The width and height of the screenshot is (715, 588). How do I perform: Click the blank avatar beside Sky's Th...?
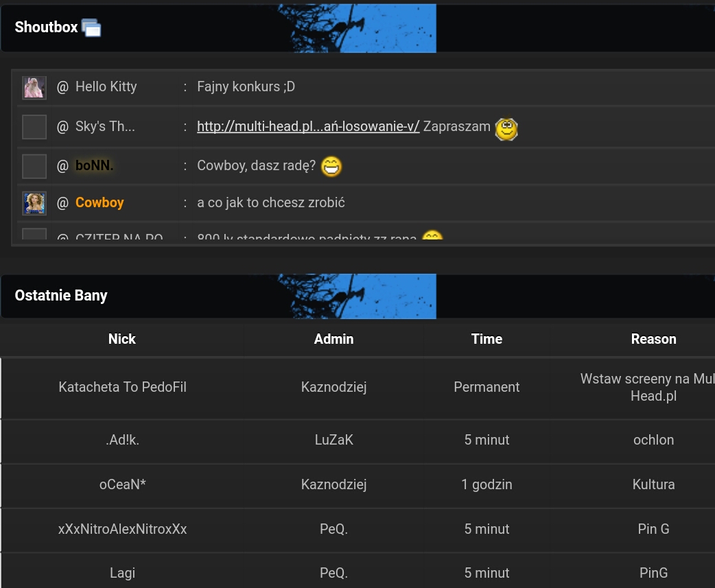pos(34,127)
